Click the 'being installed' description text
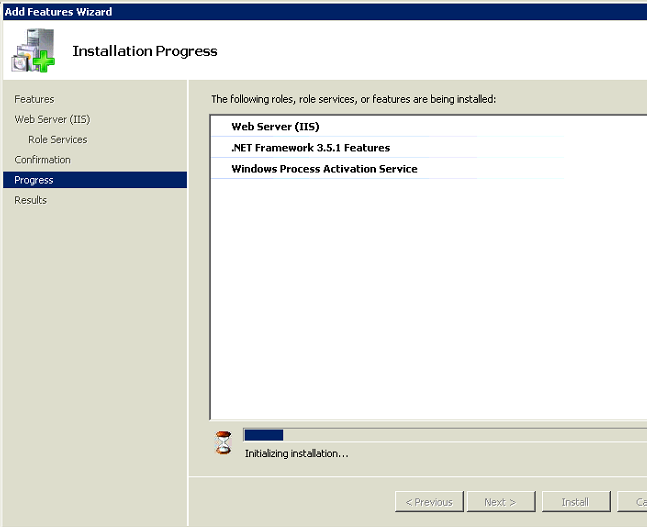This screenshot has height=527, width=647. click(x=353, y=99)
